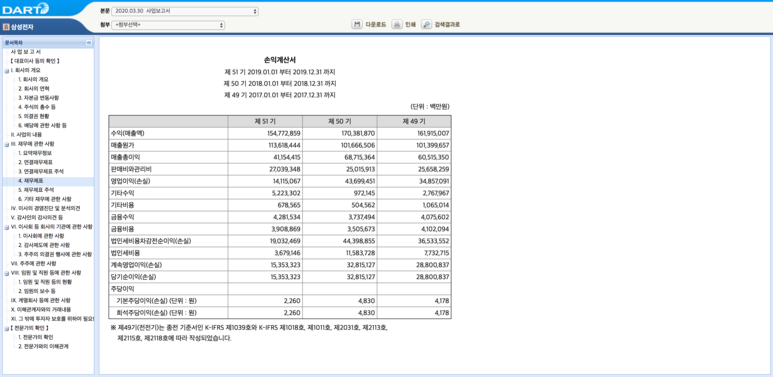Collapse the '【 전문가의 확인 】' tree node

pyautogui.click(x=6, y=328)
